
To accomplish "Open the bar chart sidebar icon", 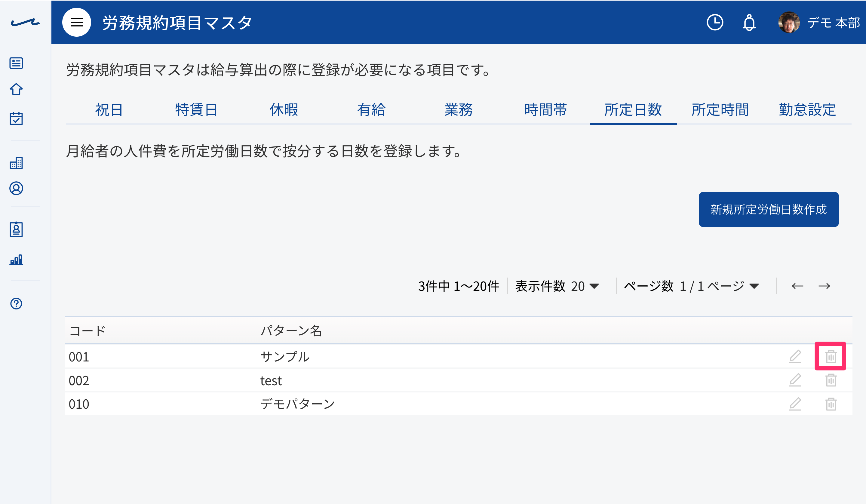I will (16, 260).
